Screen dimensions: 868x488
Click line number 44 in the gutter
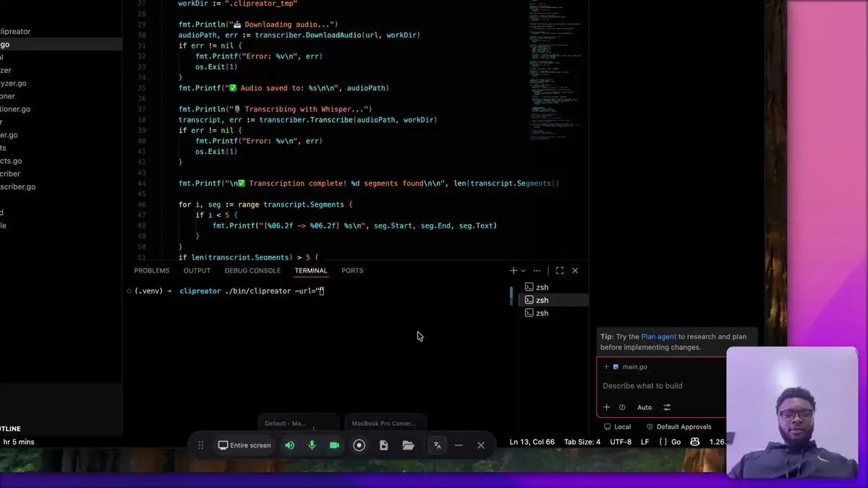141,184
